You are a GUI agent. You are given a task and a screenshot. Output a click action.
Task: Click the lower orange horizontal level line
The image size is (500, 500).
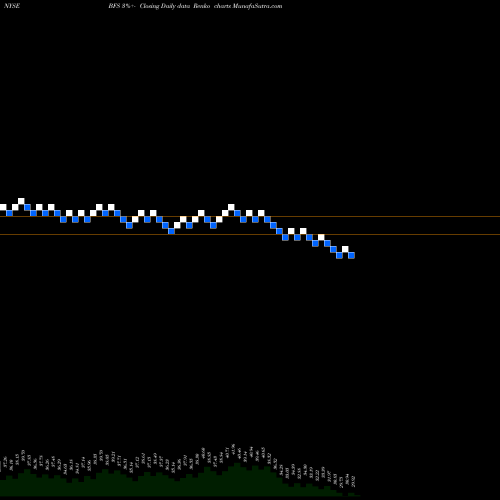250,235
